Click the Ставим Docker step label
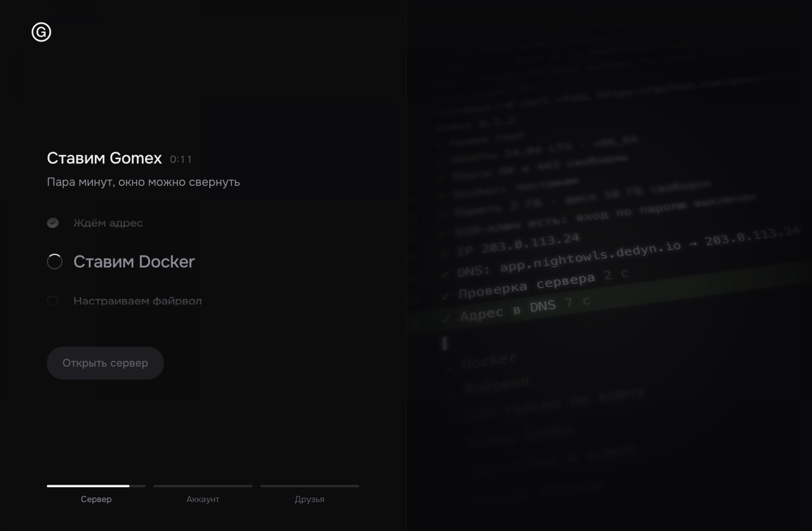The width and height of the screenshot is (812, 531). (x=134, y=261)
